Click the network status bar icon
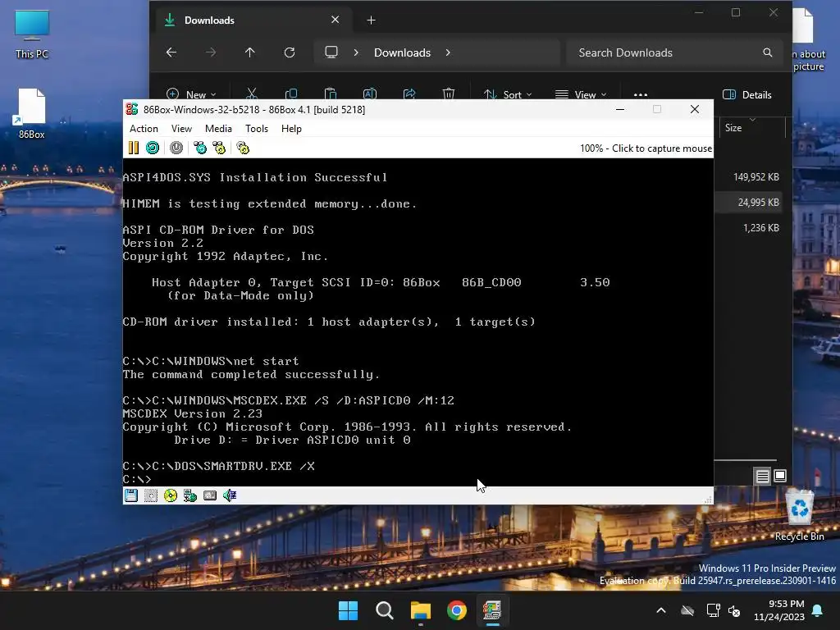 190,495
